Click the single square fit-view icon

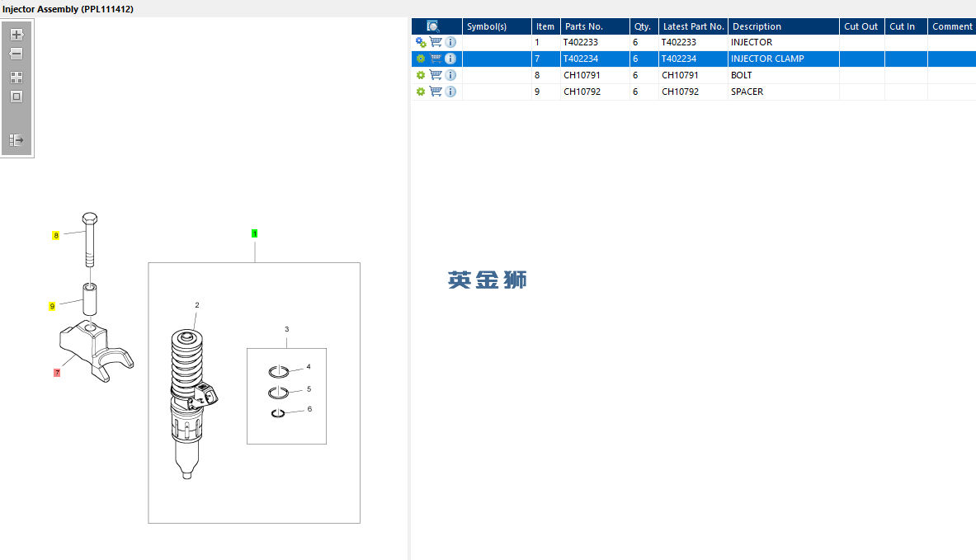click(17, 96)
